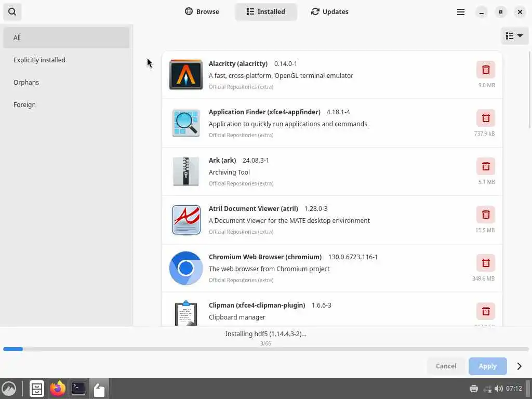Image resolution: width=532 pixels, height=399 pixels.
Task: Click the Alacritty app icon
Action: click(186, 75)
